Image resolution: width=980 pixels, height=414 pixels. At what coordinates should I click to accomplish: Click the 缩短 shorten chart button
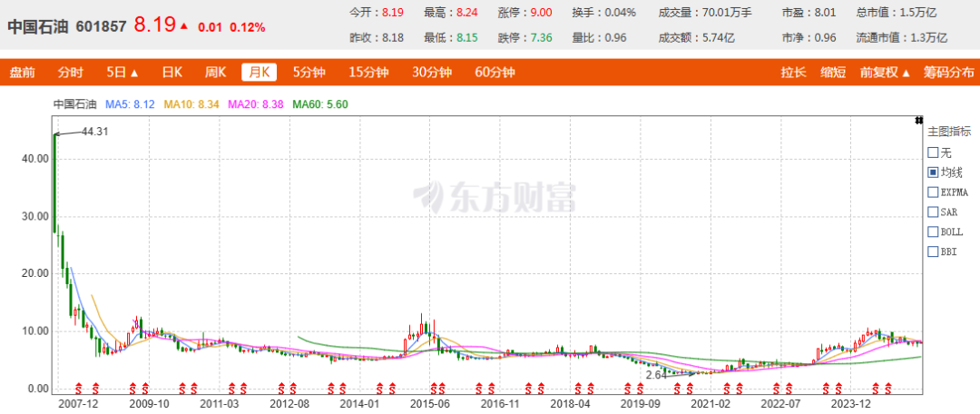click(833, 73)
